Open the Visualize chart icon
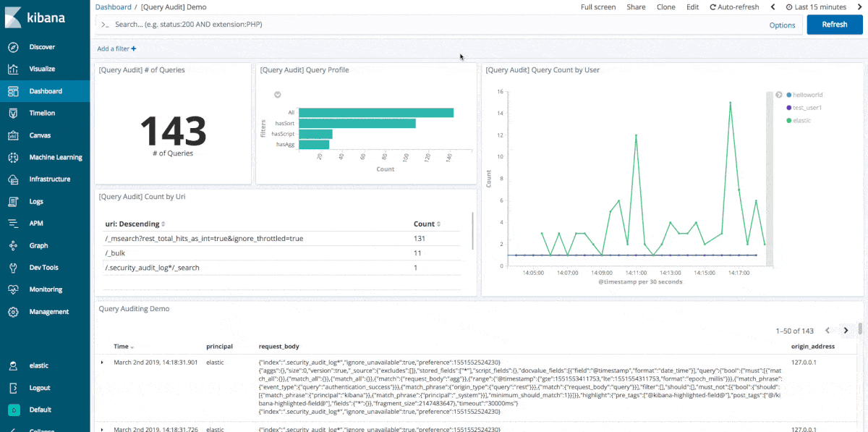Image resolution: width=868 pixels, height=432 pixels. 13,69
